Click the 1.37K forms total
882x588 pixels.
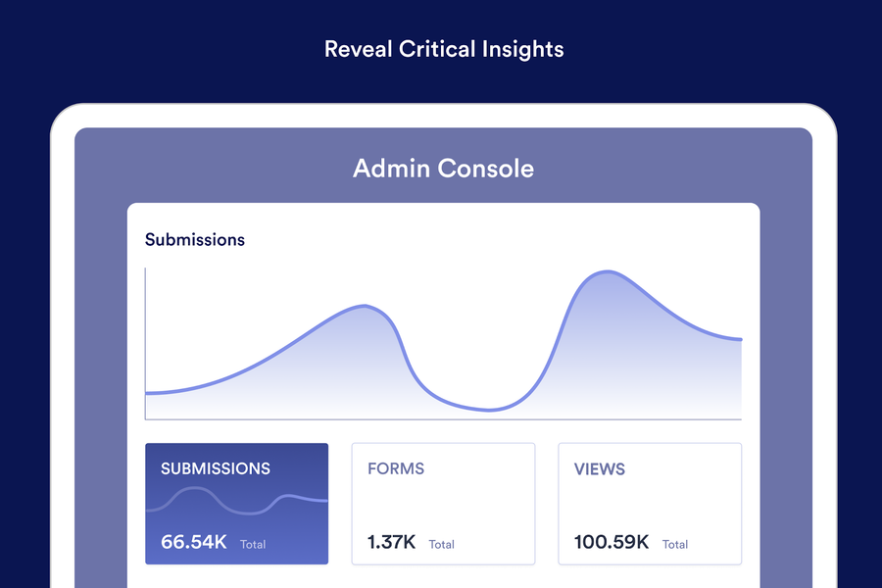pyautogui.click(x=391, y=542)
